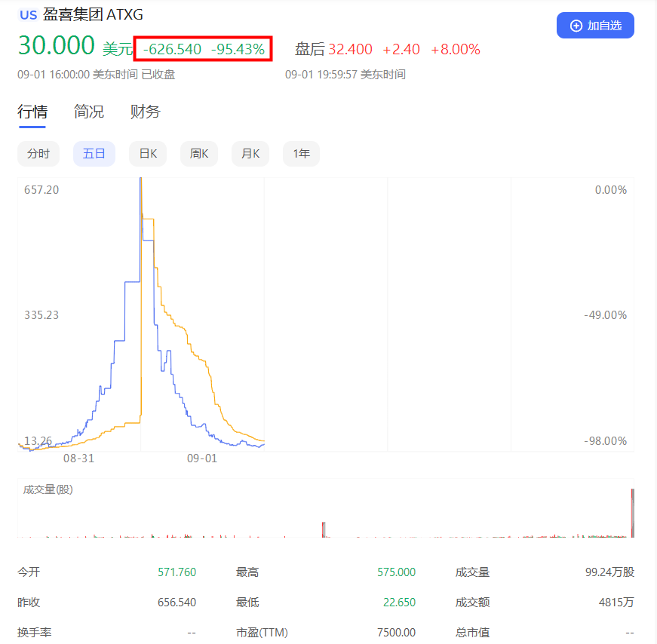Click the 335.23 y-axis price label
Image resolution: width=657 pixels, height=644 pixels.
pos(41,315)
